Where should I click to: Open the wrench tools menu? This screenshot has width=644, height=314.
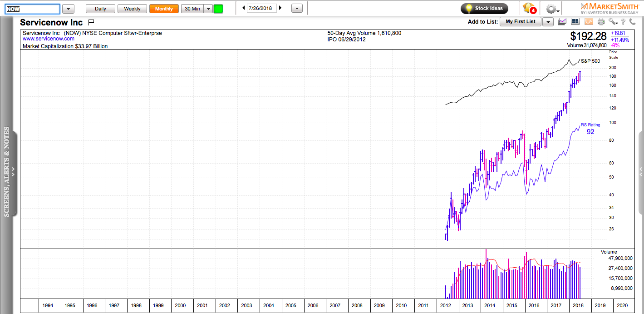614,21
